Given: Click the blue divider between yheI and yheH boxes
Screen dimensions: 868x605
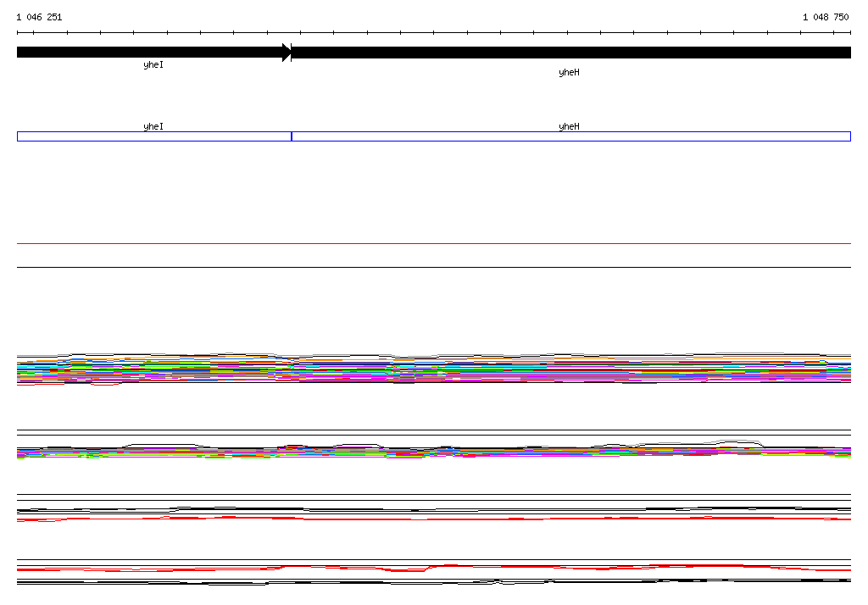Looking at the screenshot, I should click(292, 136).
